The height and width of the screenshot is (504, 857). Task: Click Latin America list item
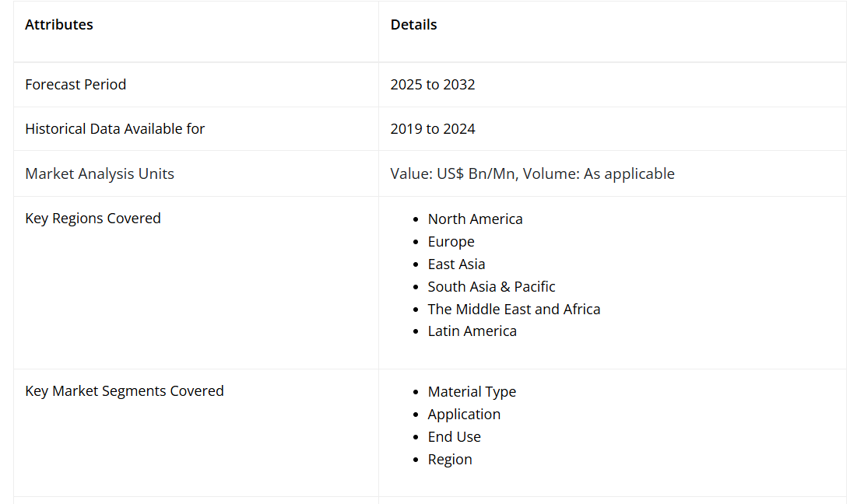(x=472, y=331)
